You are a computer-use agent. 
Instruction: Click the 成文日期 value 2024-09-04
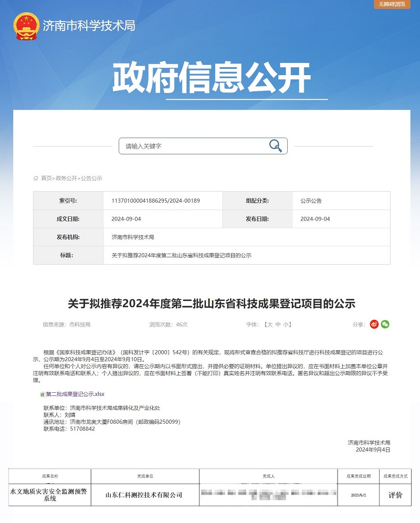pos(126,219)
